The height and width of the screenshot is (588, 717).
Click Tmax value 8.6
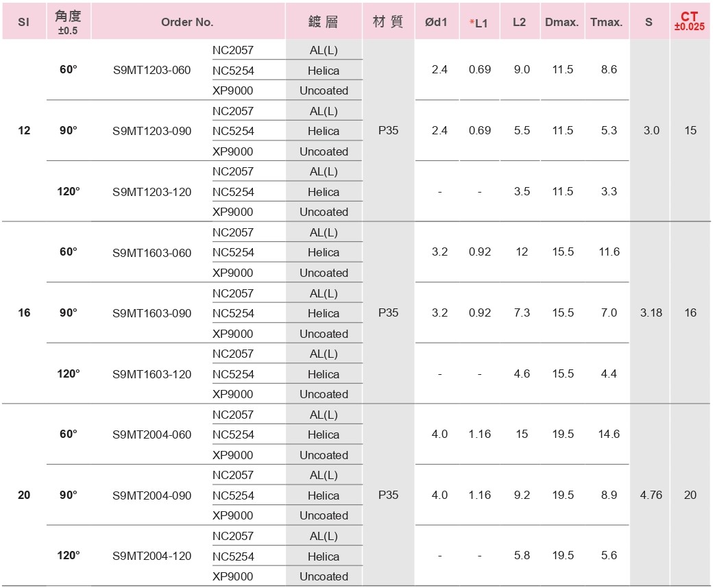(609, 69)
